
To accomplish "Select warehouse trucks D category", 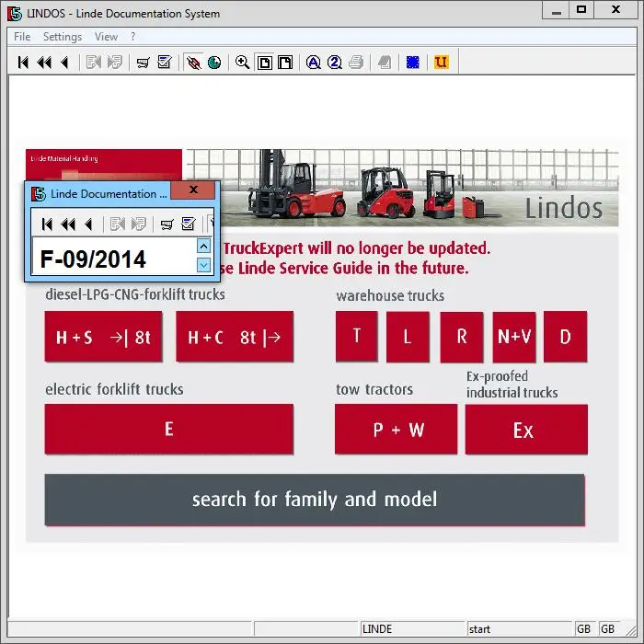I will (x=566, y=337).
